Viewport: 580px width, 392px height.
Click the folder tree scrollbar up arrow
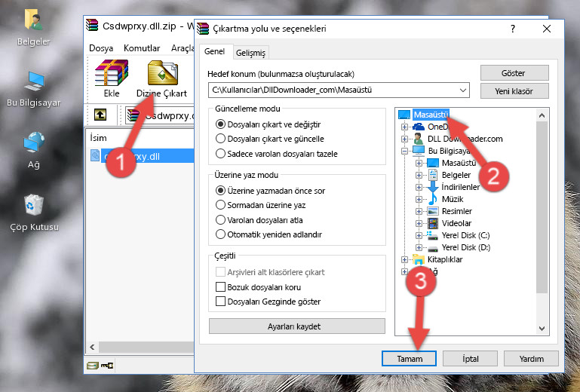pyautogui.click(x=542, y=115)
